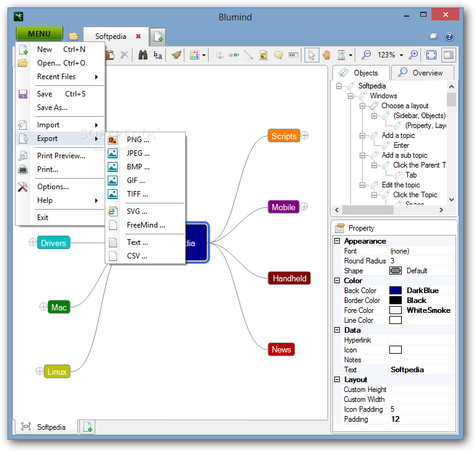The width and height of the screenshot is (476, 452).
Task: Expand the Mac topic plus button
Action: (x=43, y=307)
